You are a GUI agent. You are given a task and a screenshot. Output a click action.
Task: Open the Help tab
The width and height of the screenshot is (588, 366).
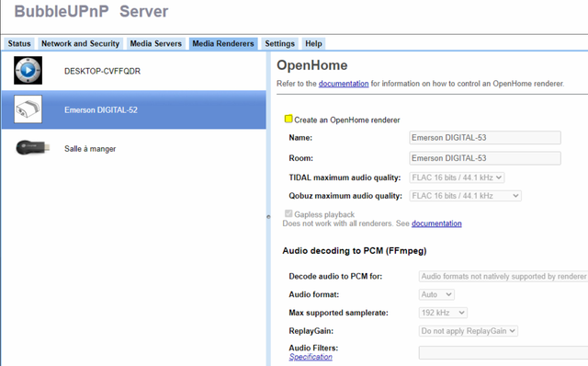point(313,43)
